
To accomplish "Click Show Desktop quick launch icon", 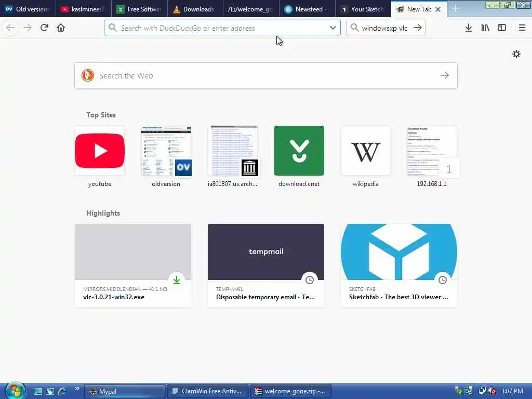I will [37, 391].
